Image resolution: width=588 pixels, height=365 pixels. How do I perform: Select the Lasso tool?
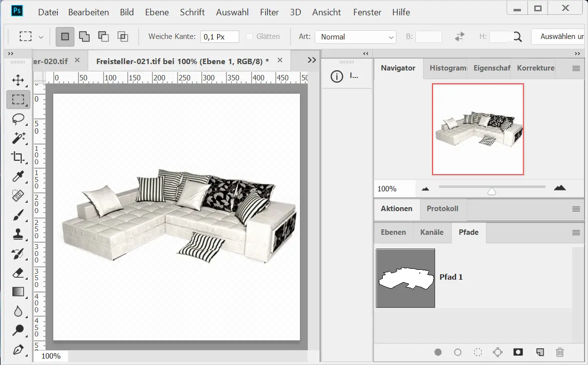[x=18, y=119]
